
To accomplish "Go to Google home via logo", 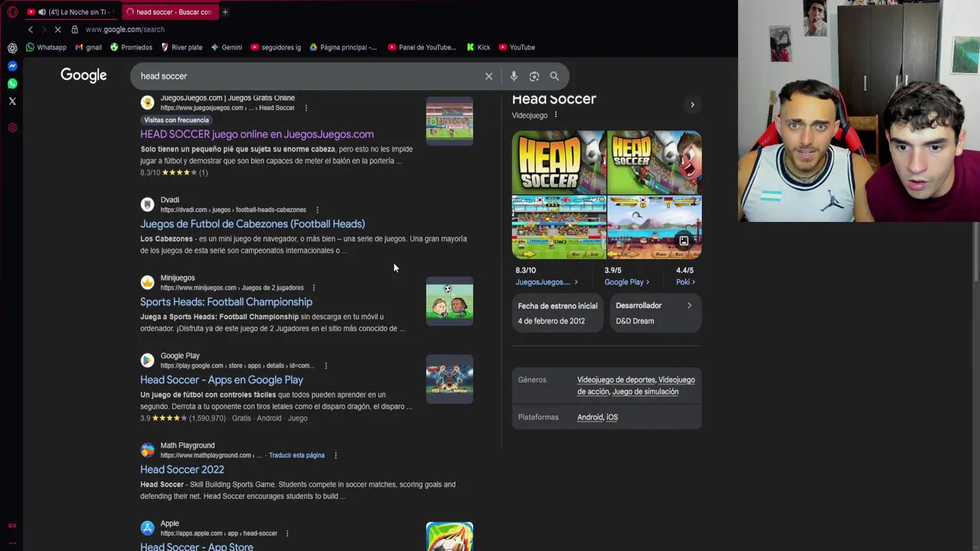I will pos(83,75).
